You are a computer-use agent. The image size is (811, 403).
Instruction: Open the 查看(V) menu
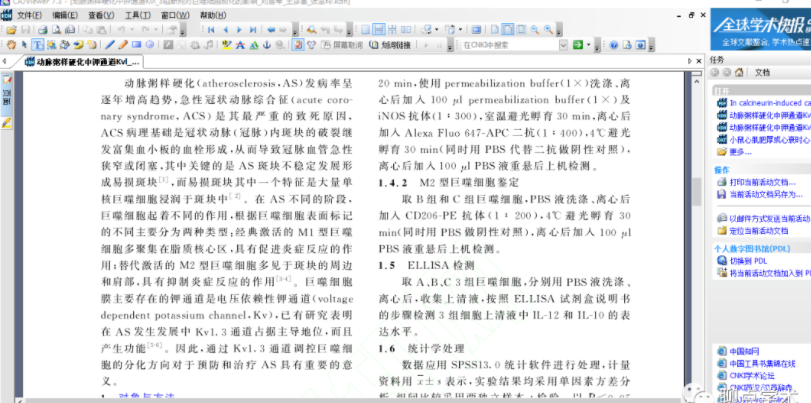coord(101,16)
